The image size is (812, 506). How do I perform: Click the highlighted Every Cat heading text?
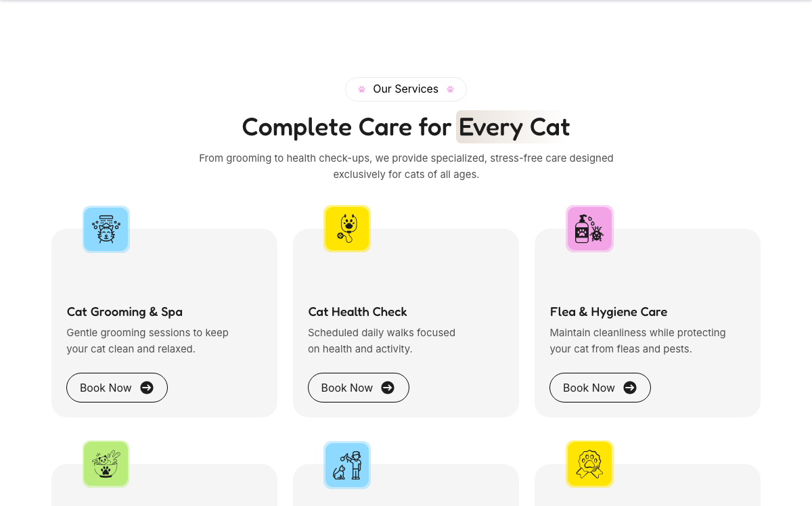point(514,127)
